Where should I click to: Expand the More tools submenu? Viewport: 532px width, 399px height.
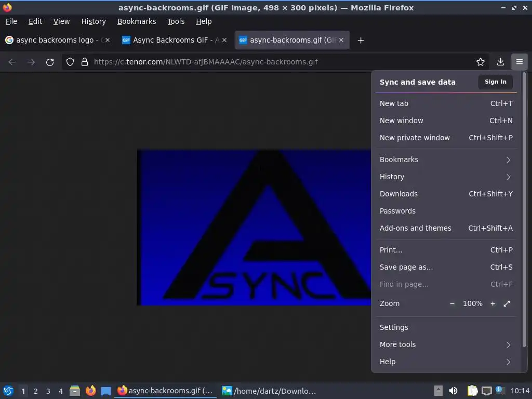point(446,345)
